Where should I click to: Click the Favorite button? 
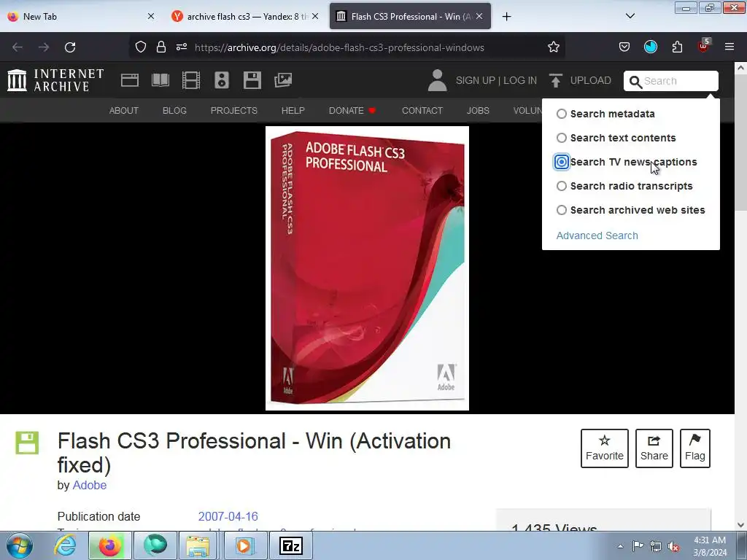(605, 448)
